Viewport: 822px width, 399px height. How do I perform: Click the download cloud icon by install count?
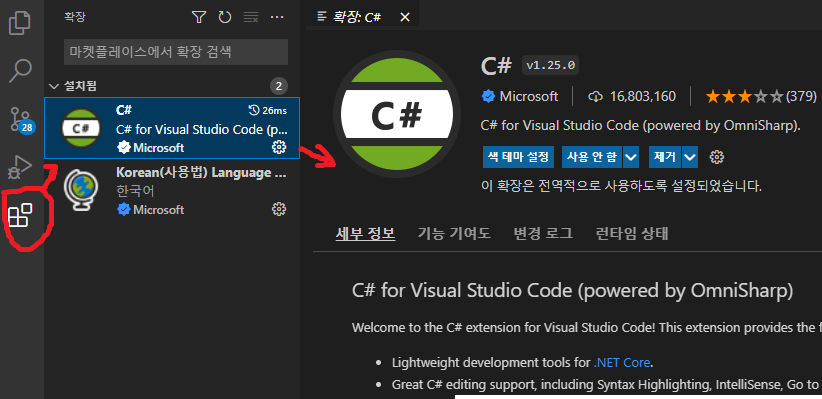point(595,96)
